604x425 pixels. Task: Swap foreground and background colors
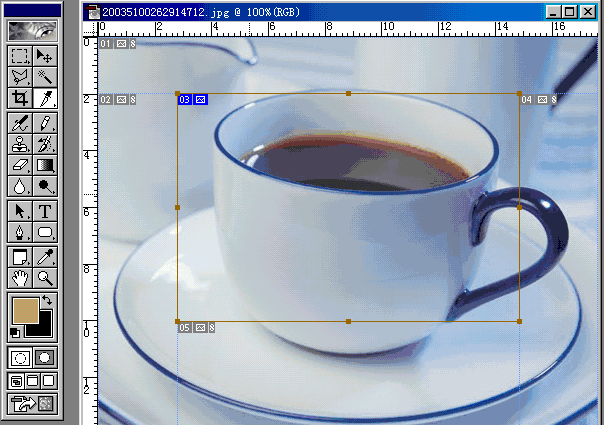[x=47, y=300]
